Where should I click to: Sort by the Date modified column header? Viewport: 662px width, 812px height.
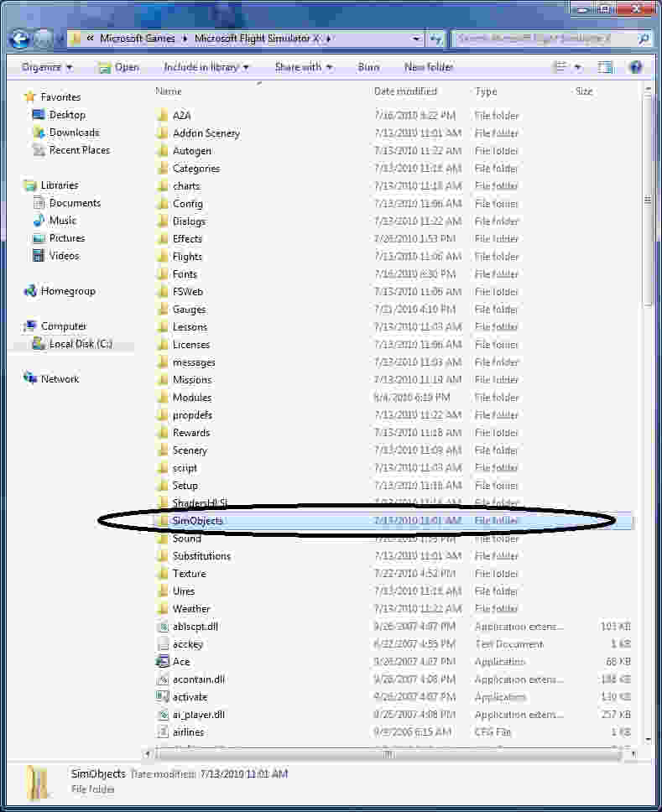[x=405, y=91]
